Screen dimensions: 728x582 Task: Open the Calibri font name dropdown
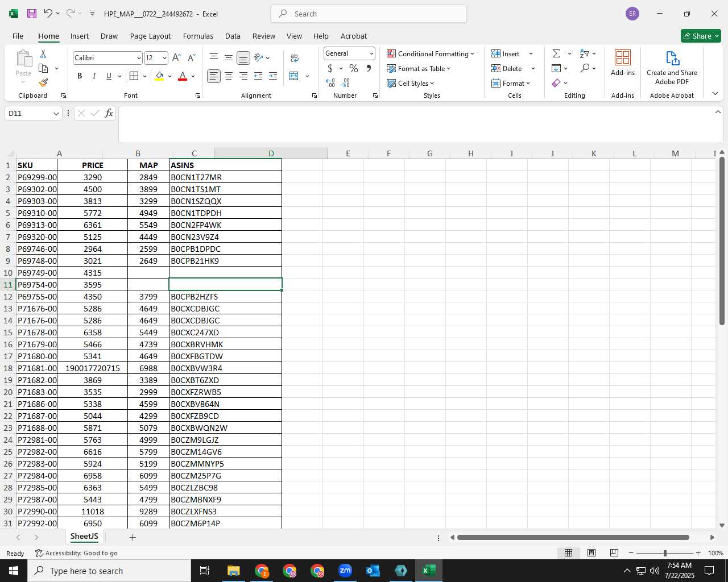point(138,58)
